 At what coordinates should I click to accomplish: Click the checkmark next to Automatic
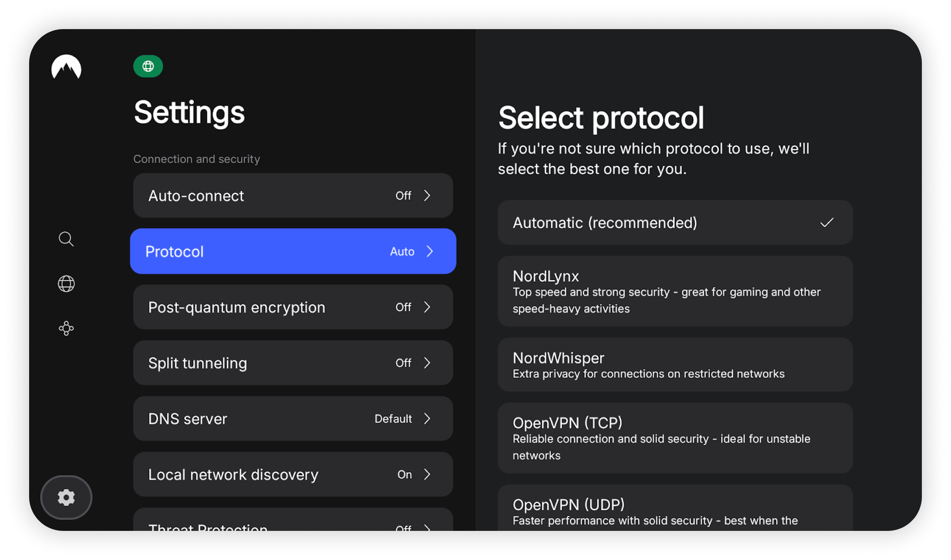(826, 223)
